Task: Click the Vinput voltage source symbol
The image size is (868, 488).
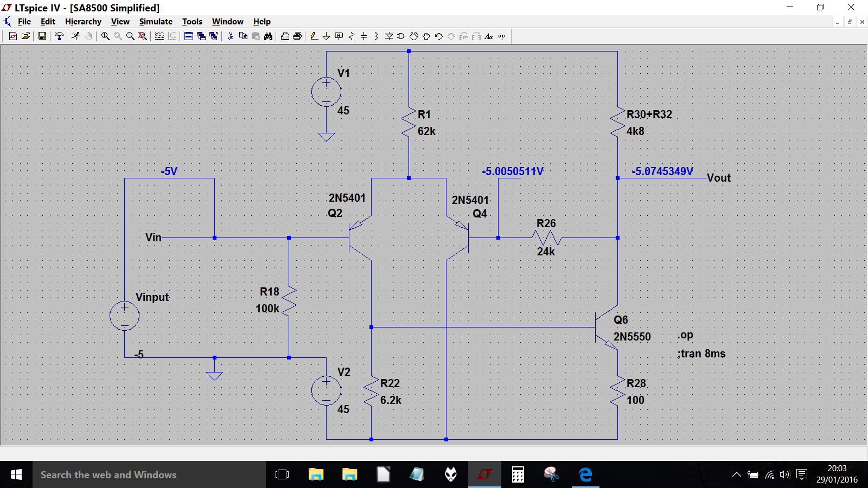Action: pyautogui.click(x=124, y=316)
